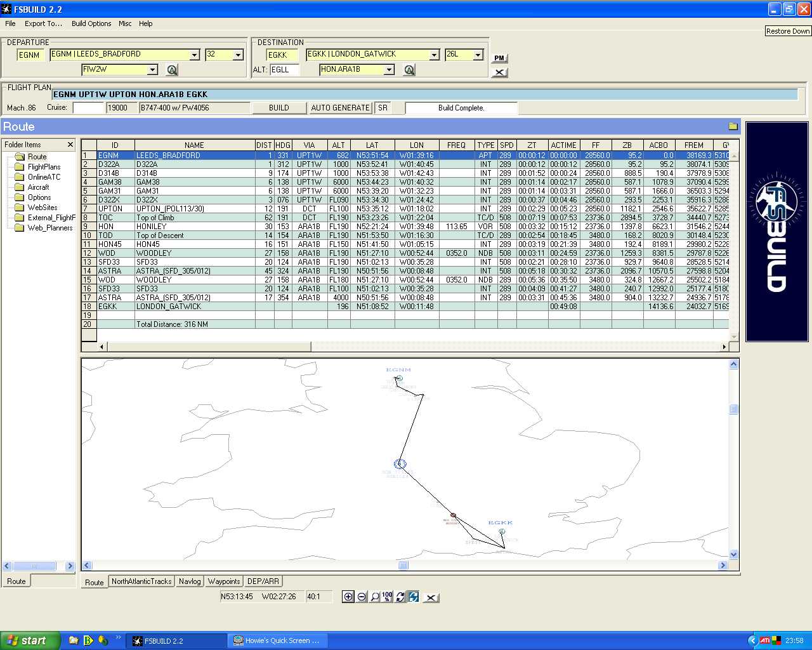The width and height of the screenshot is (812, 650).
Task: Select the External_FlightF tree item
Action: 51,218
